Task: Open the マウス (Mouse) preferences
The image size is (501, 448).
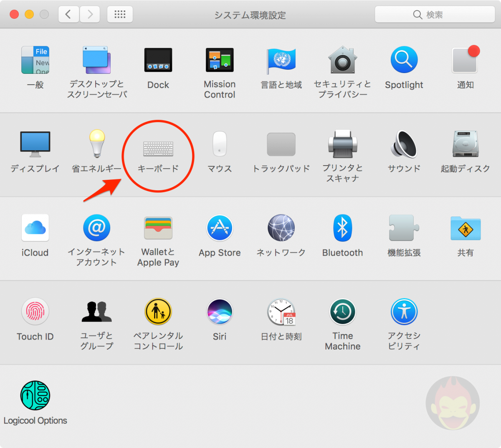Action: tap(220, 144)
